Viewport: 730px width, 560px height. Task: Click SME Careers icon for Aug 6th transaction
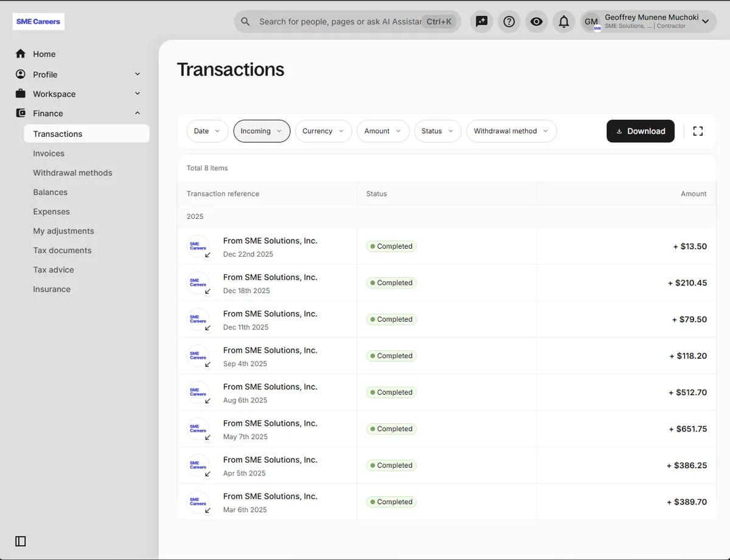pos(198,392)
